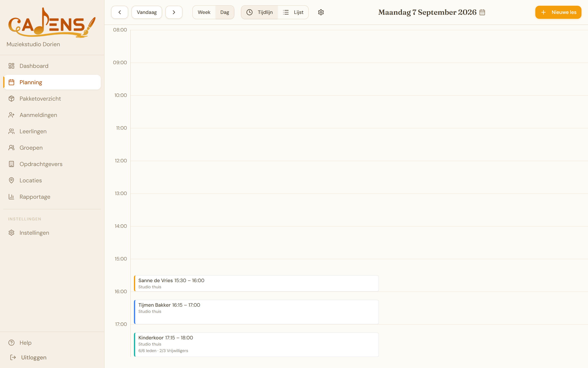The width and height of the screenshot is (588, 368).
Task: Click the Opdrachtgevers building icon
Action: [11, 164]
